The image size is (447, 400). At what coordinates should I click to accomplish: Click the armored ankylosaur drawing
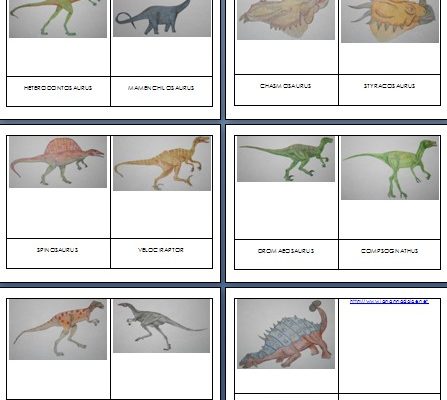pyautogui.click(x=286, y=334)
